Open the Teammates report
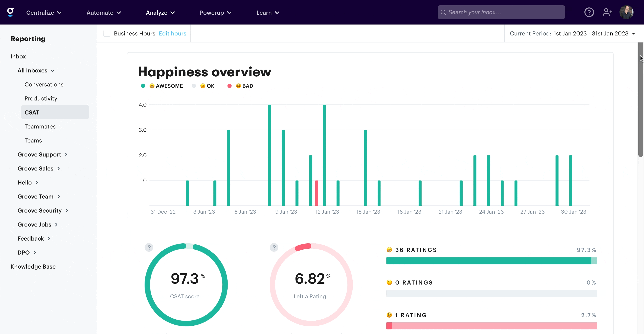 pos(40,127)
